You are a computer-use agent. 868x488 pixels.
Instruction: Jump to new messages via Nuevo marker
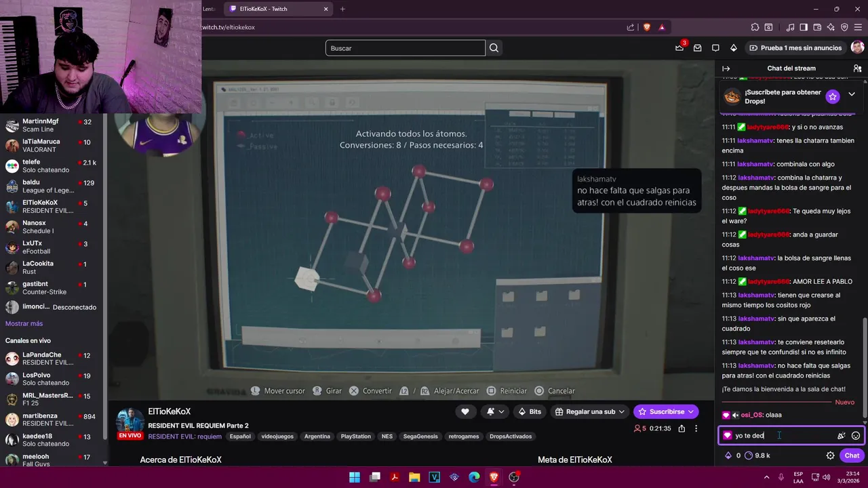pos(844,402)
